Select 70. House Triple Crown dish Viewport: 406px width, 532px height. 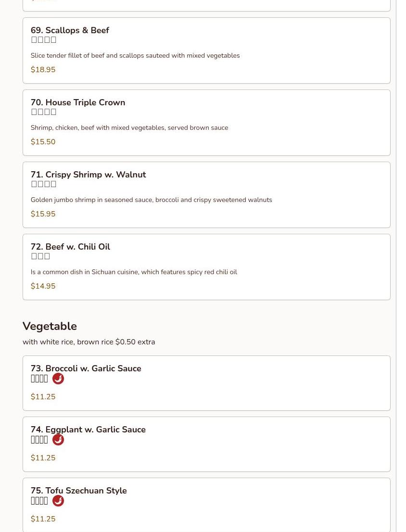pyautogui.click(x=206, y=123)
